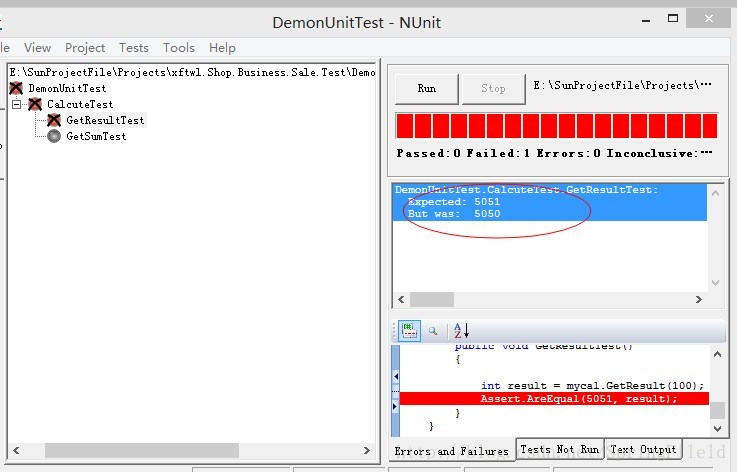Screen dimensions: 737x472
Task: Click the magnifier icon in stack toolbar
Action: point(433,331)
